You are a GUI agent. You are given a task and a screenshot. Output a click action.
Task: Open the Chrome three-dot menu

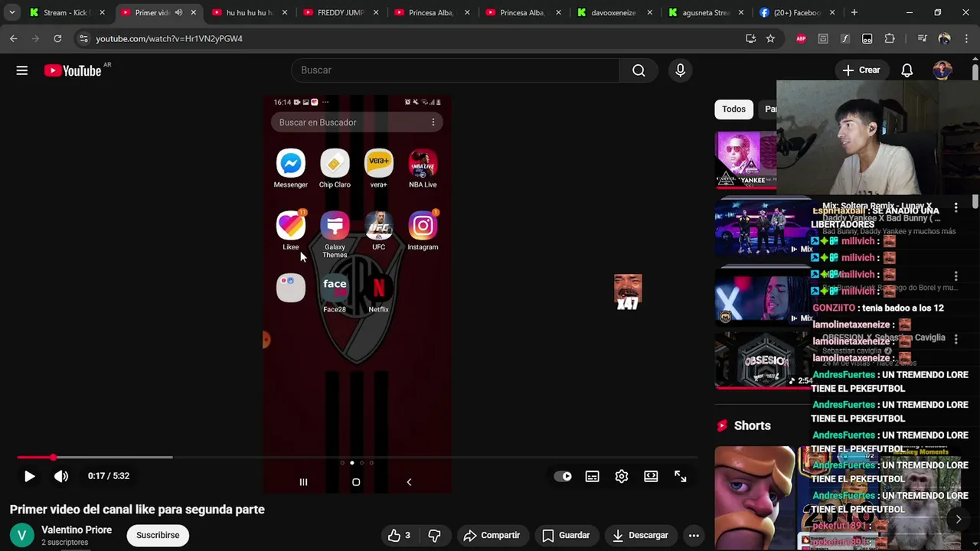coord(966,38)
